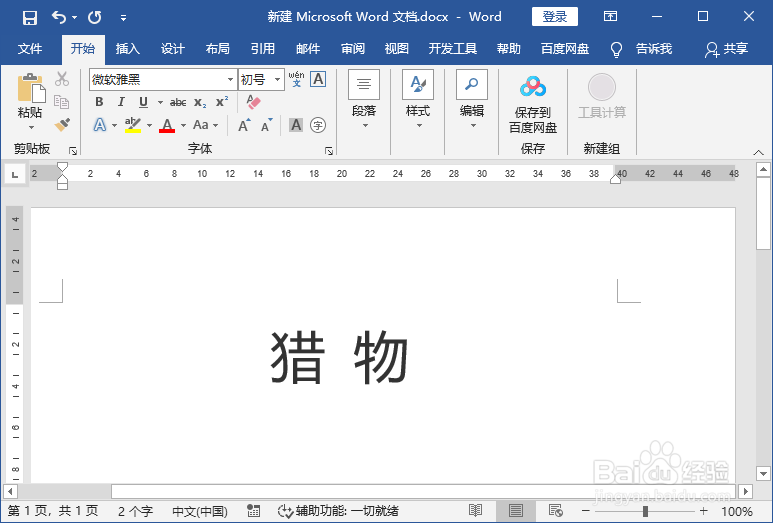Click the clear formatting eraser icon
This screenshot has height=523, width=773.
coord(253,102)
